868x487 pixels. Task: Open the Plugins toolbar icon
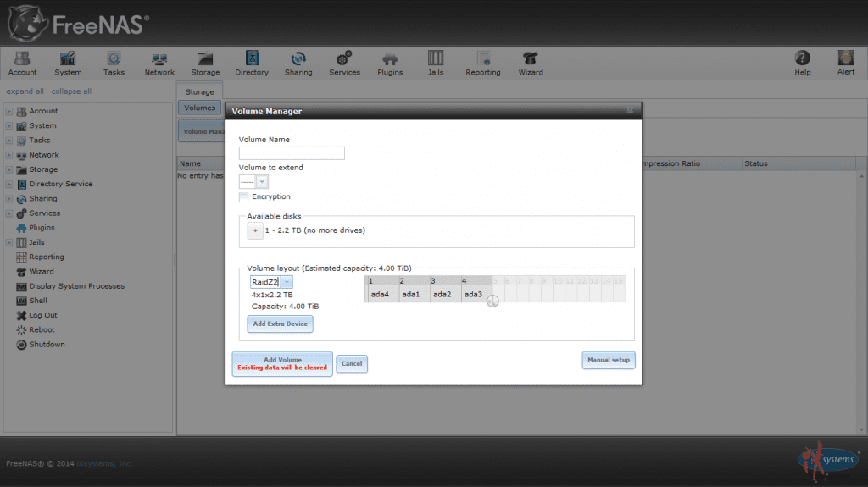tap(390, 63)
